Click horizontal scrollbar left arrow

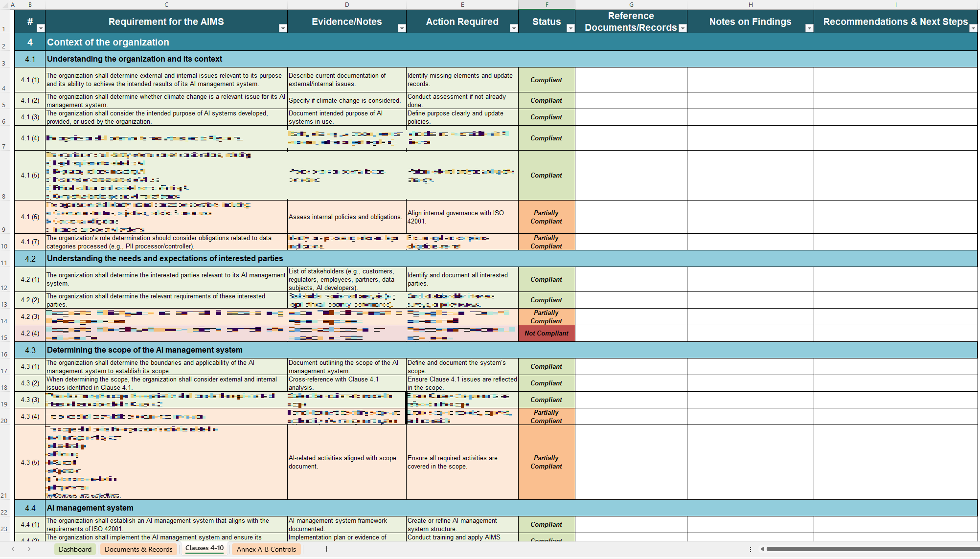762,549
